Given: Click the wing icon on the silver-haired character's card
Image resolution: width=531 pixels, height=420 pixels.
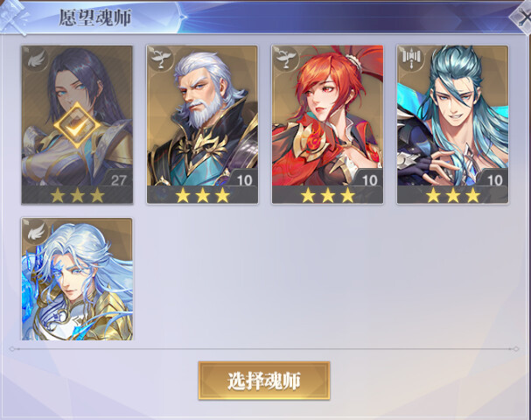Looking at the screenshot, I should pos(36,231).
